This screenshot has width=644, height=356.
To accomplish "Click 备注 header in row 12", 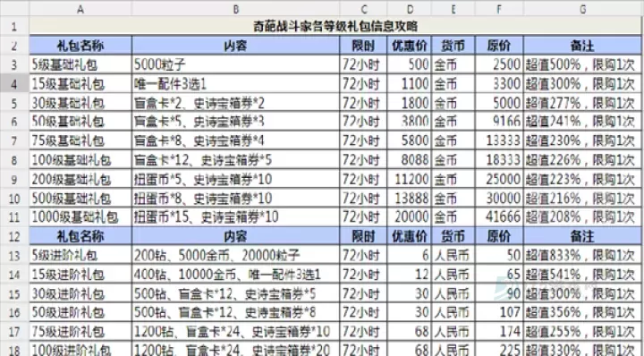I will tap(582, 236).
